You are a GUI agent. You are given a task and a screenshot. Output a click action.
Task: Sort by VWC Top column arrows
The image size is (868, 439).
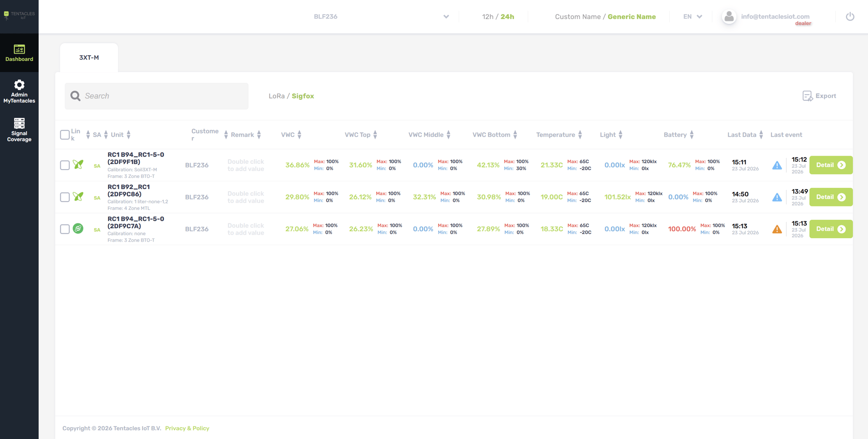375,135
